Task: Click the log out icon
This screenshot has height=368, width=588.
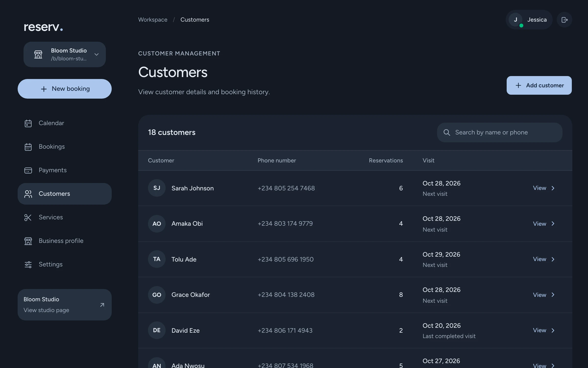Action: click(564, 20)
